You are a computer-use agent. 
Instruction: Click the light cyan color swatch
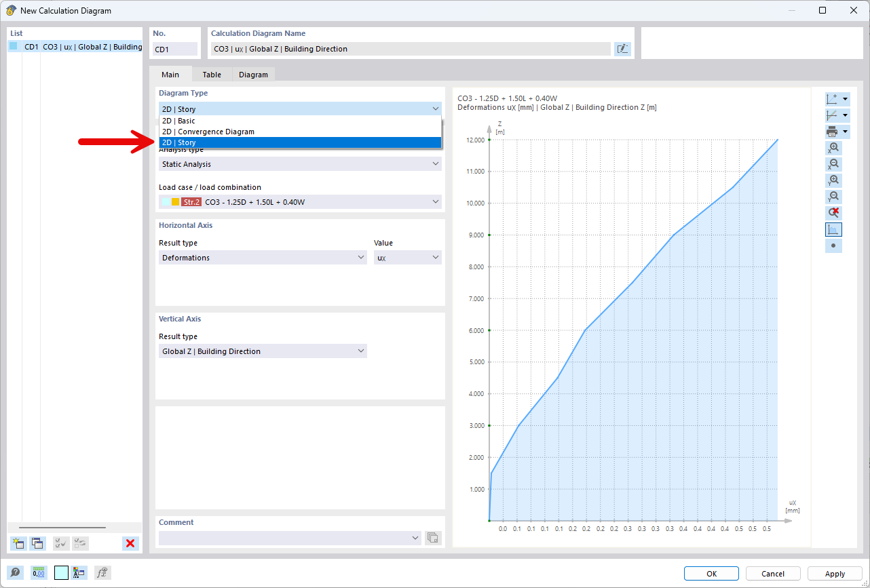[61, 572]
